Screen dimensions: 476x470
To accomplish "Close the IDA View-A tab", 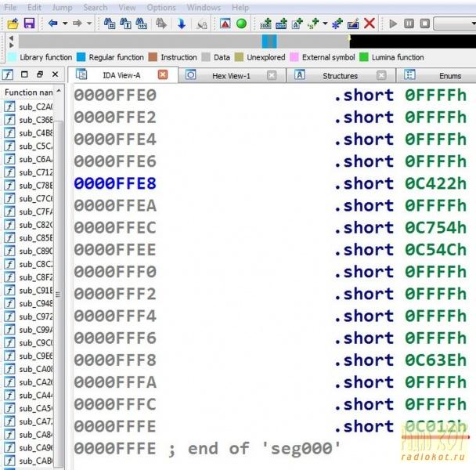I will tap(163, 75).
